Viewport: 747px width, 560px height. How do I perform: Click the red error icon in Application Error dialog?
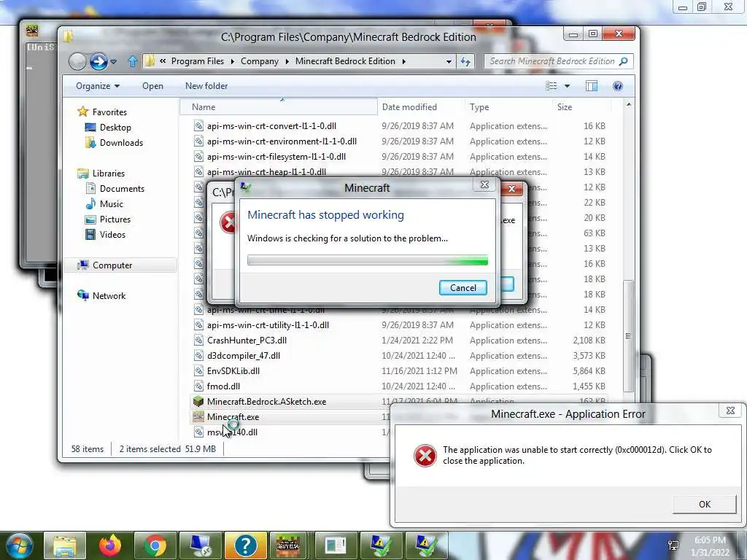[x=425, y=456]
